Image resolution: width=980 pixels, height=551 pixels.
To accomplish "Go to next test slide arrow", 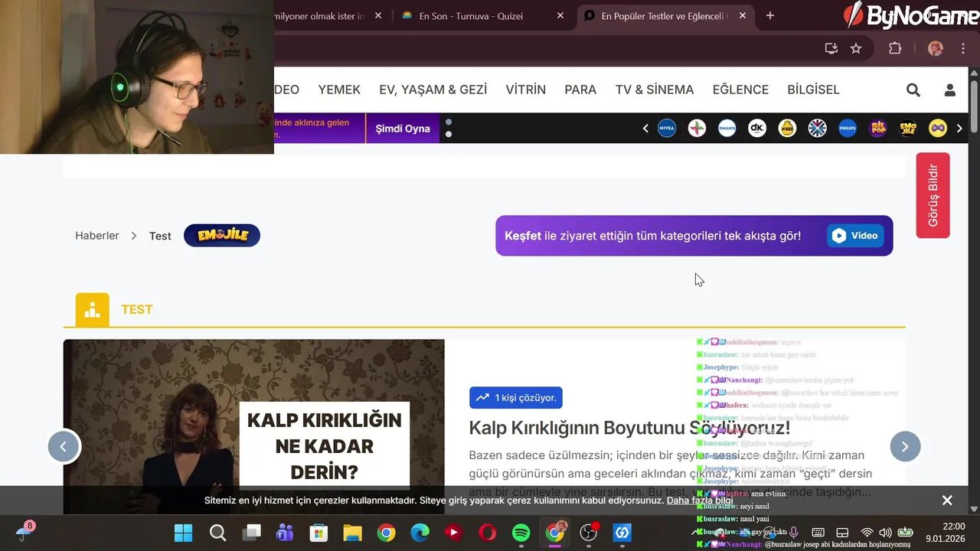I will (x=905, y=446).
